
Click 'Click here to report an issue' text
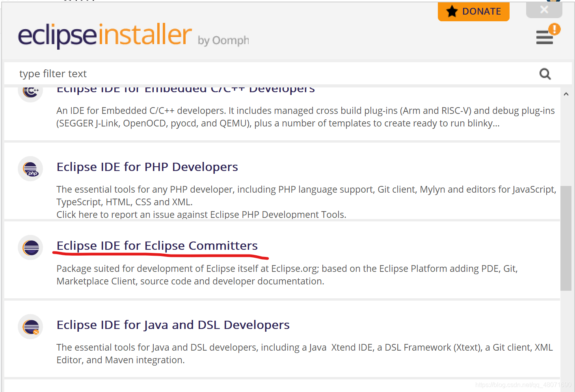[x=201, y=215]
